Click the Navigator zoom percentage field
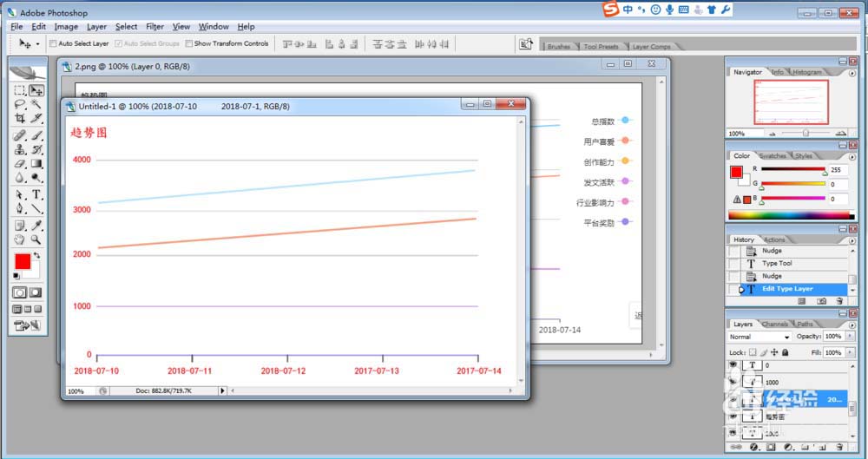The height and width of the screenshot is (459, 868). [x=738, y=134]
